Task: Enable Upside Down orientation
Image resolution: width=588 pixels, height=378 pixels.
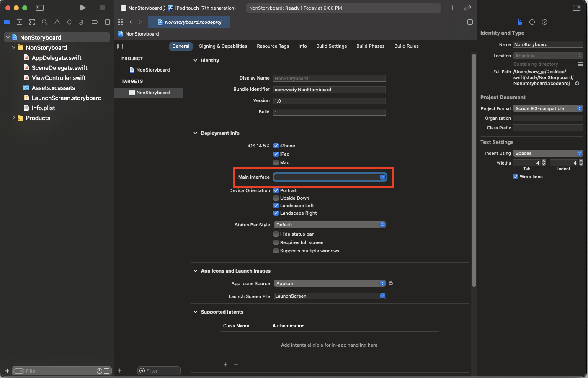Action: point(276,198)
